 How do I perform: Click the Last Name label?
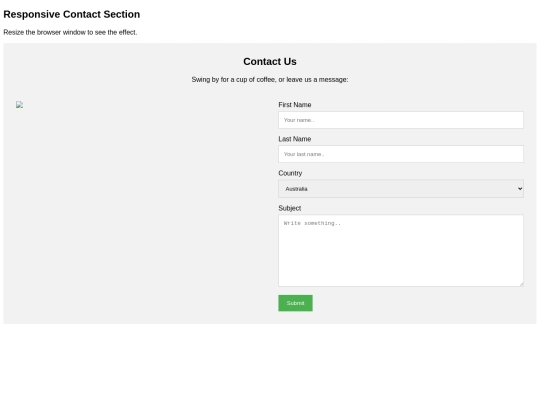pyautogui.click(x=295, y=139)
